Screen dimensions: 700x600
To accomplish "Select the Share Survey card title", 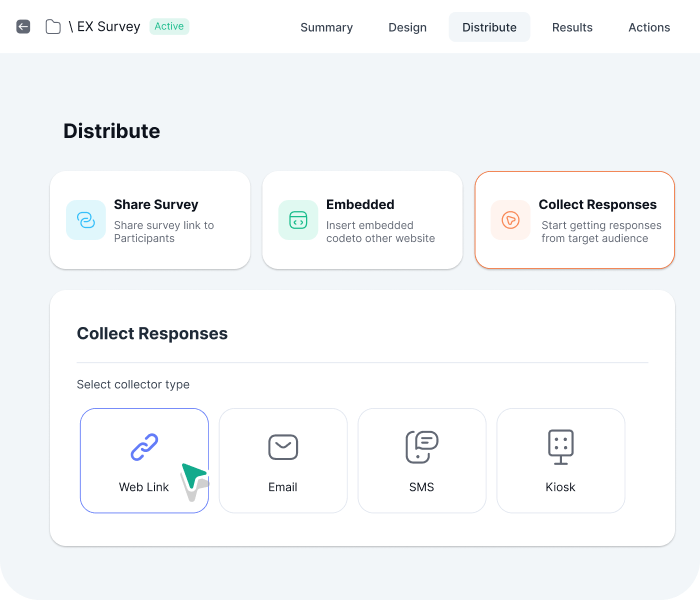I will (156, 204).
